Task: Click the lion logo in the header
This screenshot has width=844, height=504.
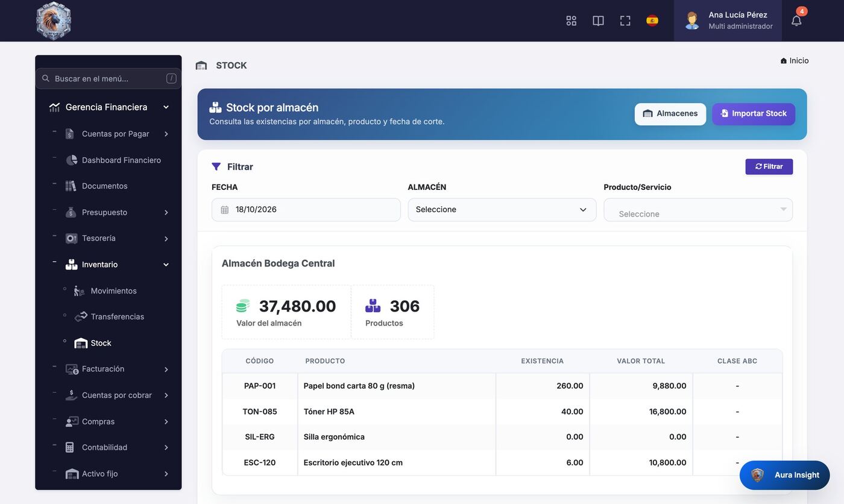Action: click(x=54, y=20)
